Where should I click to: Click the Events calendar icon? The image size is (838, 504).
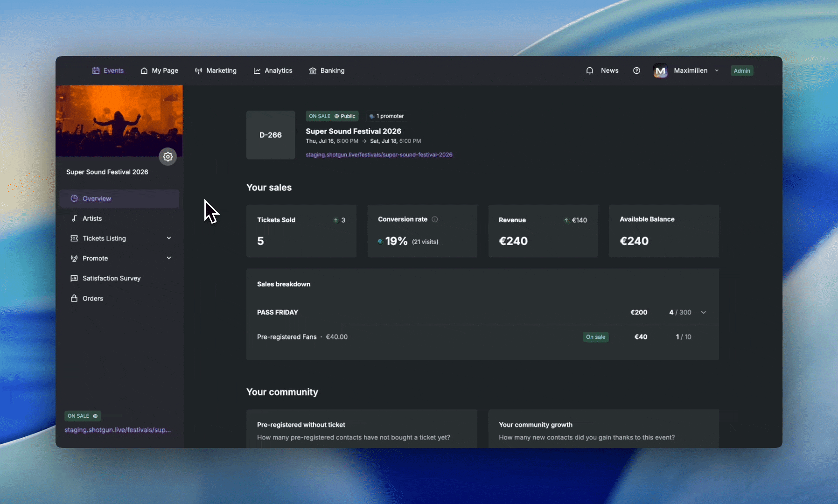pyautogui.click(x=96, y=70)
